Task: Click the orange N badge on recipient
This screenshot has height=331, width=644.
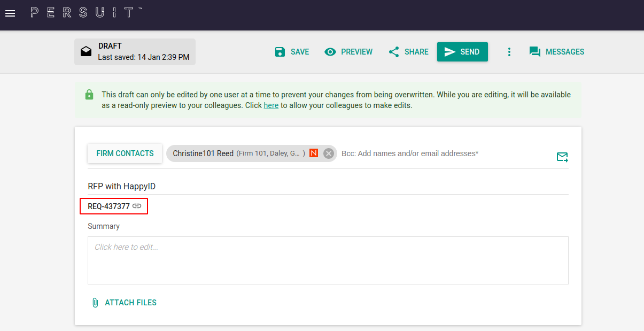Action: click(x=314, y=153)
